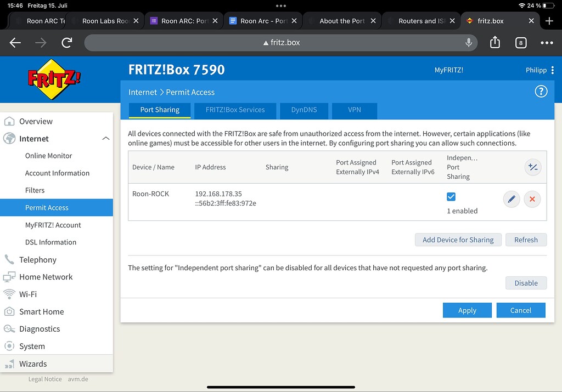Close the Routers and ISP tab
The image size is (562, 392).
click(x=452, y=21)
